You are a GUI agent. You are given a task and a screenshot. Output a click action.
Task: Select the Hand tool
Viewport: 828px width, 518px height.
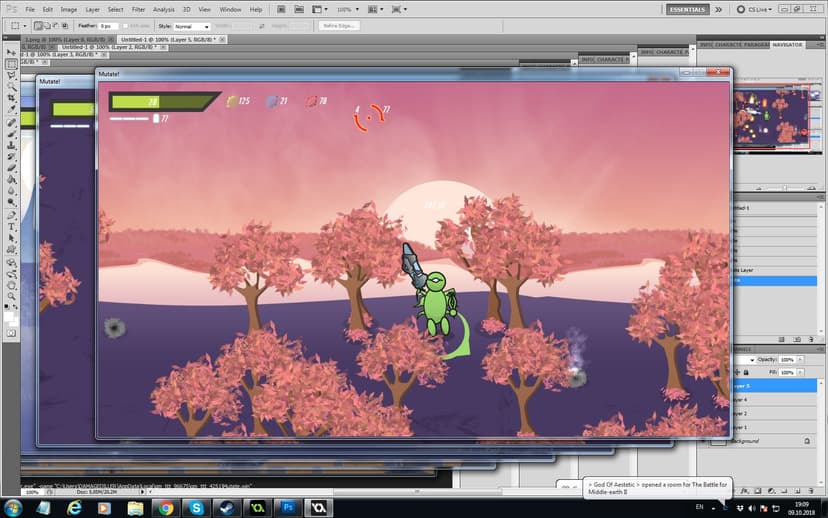point(11,286)
